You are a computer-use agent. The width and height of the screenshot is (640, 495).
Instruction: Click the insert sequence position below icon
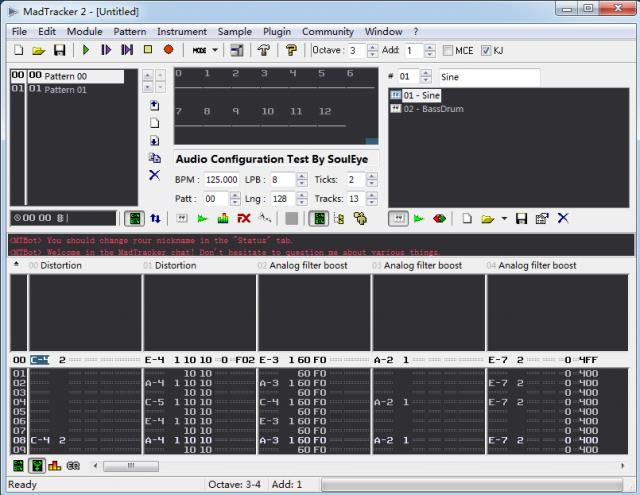click(x=154, y=141)
